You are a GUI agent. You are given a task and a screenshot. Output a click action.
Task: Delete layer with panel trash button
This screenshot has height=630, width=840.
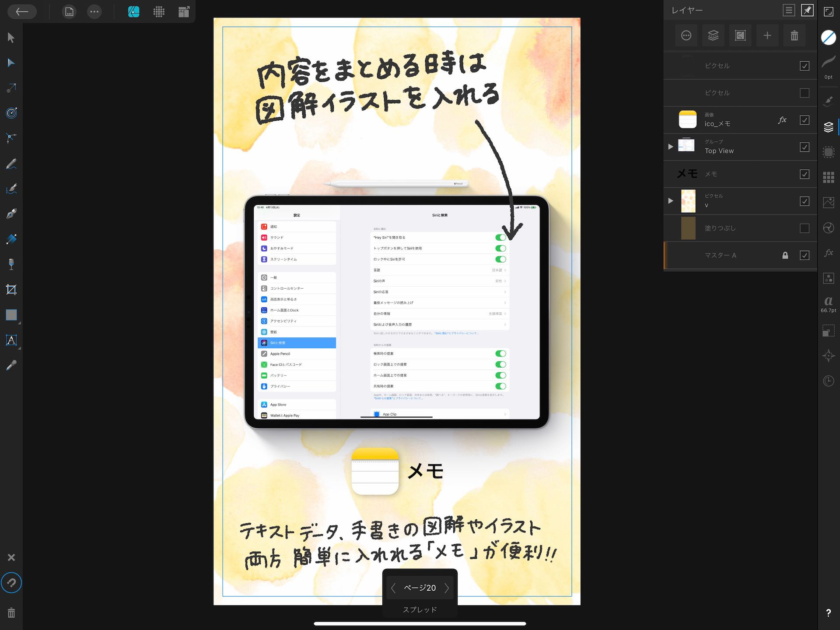coord(794,35)
